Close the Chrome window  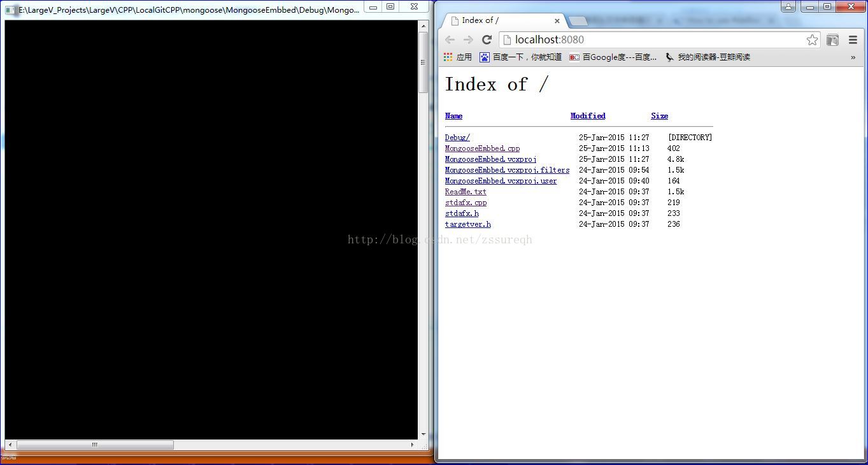(851, 7)
